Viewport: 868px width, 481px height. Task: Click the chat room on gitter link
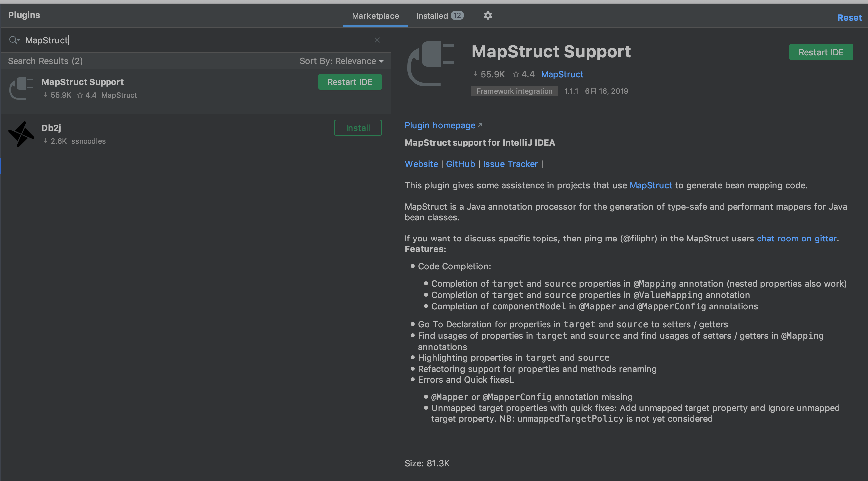(x=796, y=239)
